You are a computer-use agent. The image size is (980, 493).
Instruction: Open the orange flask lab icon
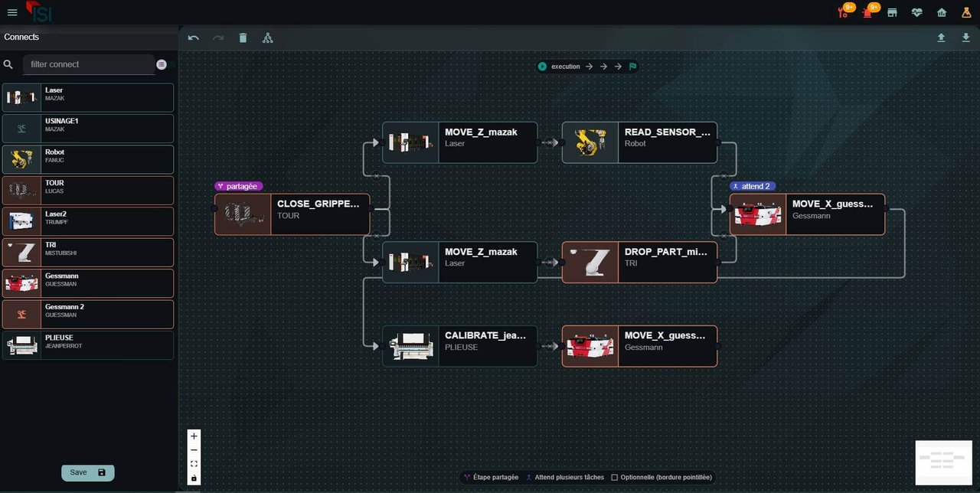pyautogui.click(x=966, y=12)
